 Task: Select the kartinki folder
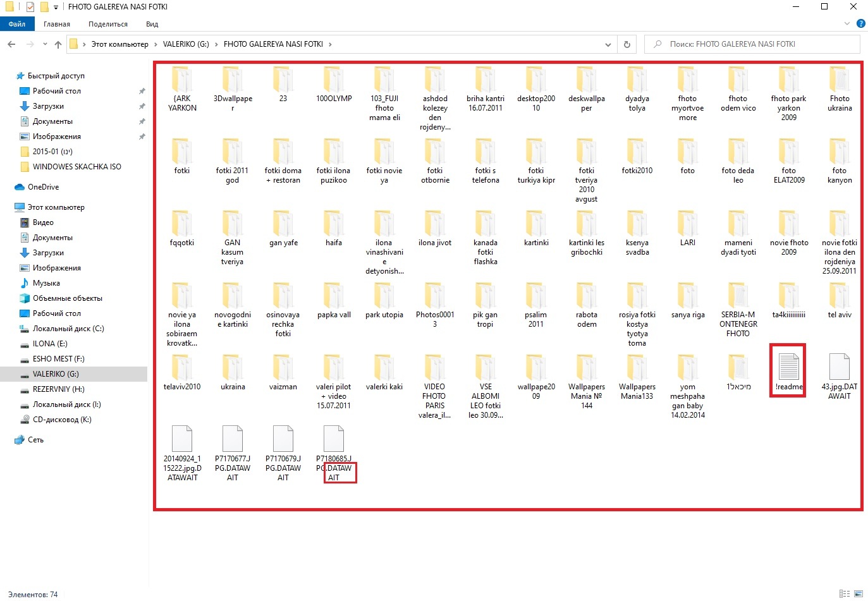pos(536,229)
